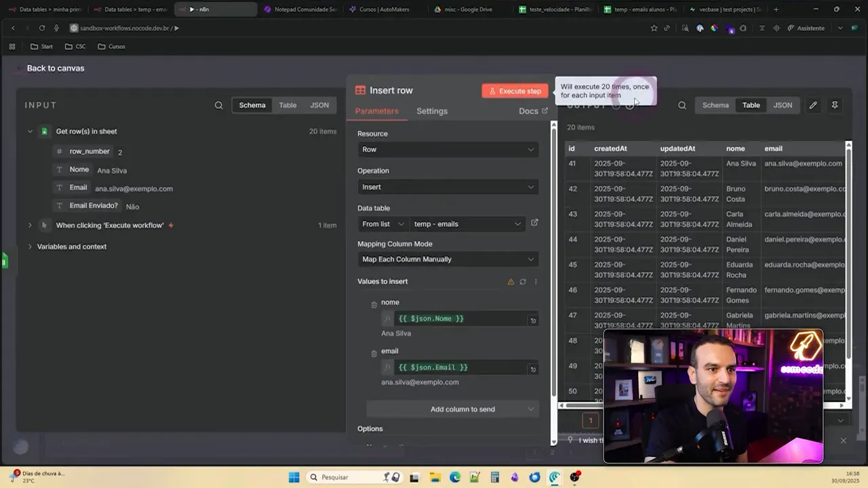Edit output data using the pencil icon

pos(813,105)
